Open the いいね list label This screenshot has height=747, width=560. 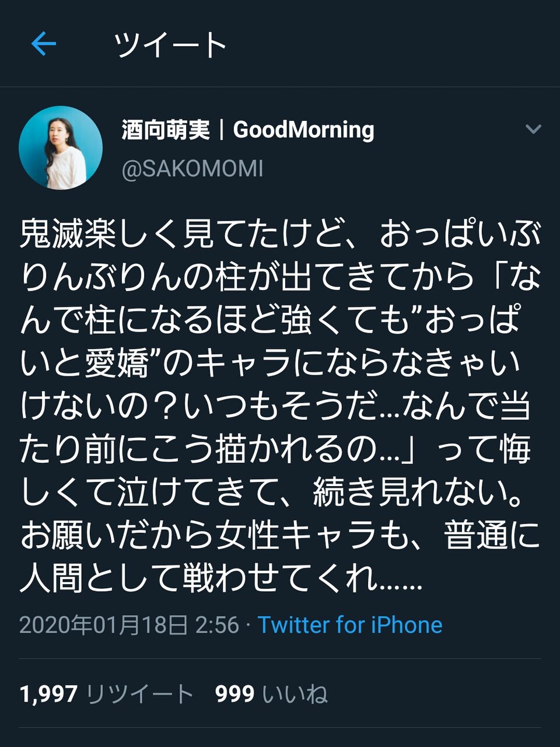click(x=295, y=694)
